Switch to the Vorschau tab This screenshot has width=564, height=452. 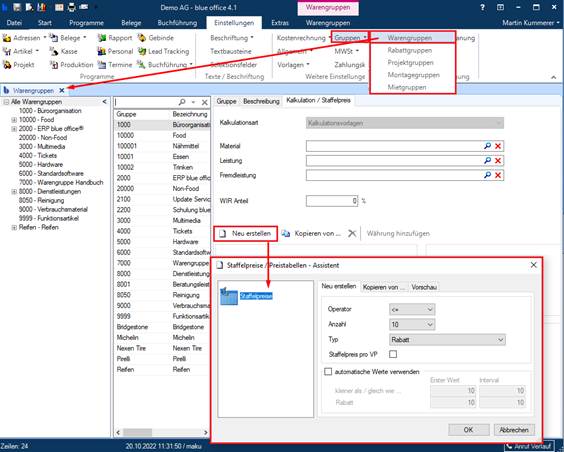click(x=424, y=287)
